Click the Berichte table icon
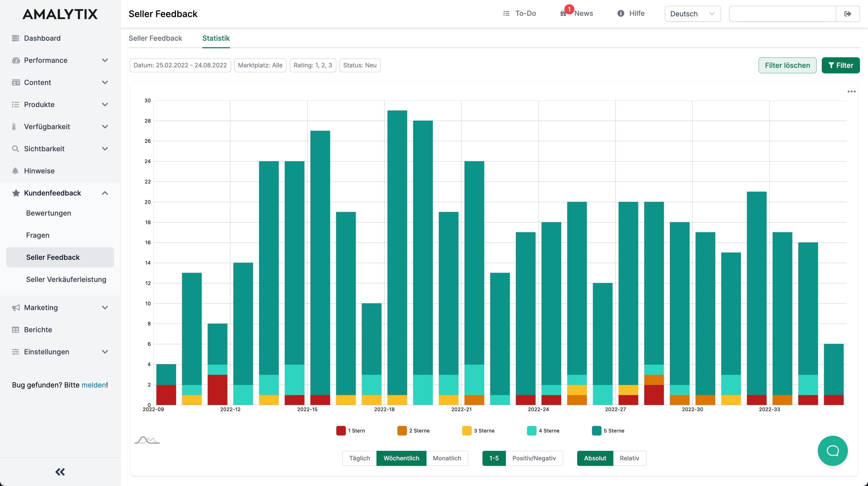This screenshot has height=486, width=868. tap(16, 330)
